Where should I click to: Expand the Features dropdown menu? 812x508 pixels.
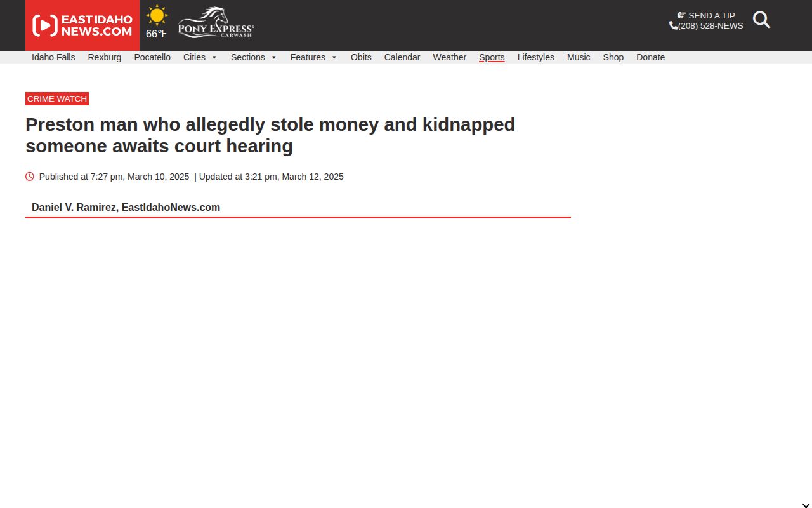tap(313, 57)
